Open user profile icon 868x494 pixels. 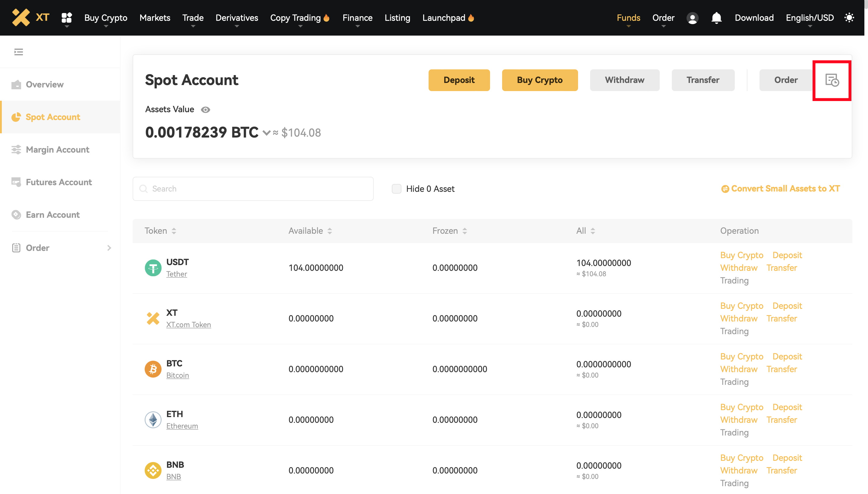[692, 18]
